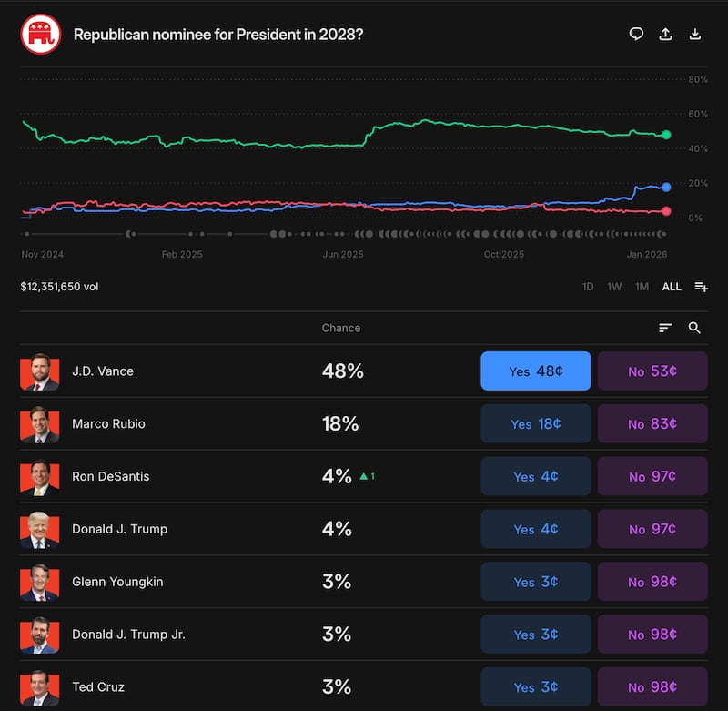This screenshot has width=728, height=711.
Task: Click the add-to-watchlist icon beside ALL
Action: (x=701, y=286)
